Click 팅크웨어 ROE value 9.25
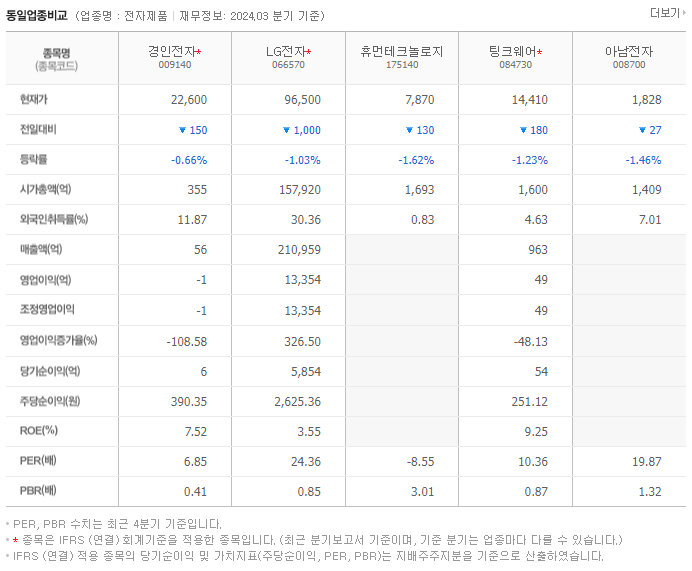The width and height of the screenshot is (692, 571). [536, 432]
